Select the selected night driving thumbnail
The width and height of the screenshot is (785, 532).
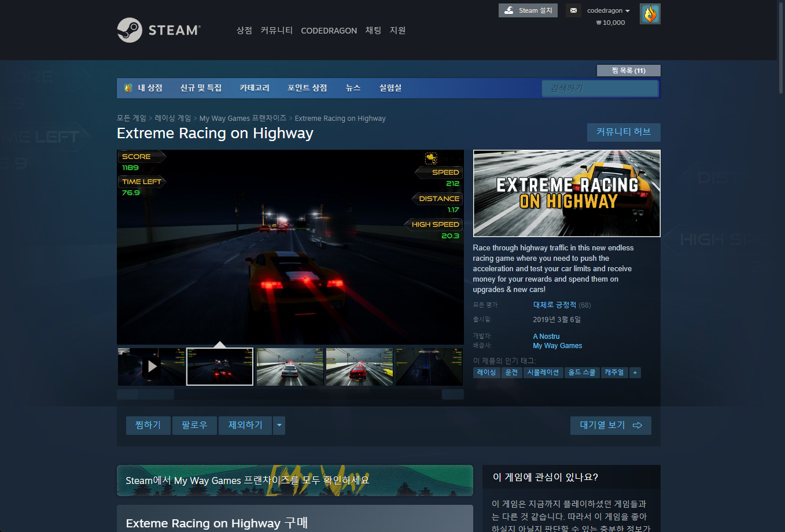pos(220,367)
